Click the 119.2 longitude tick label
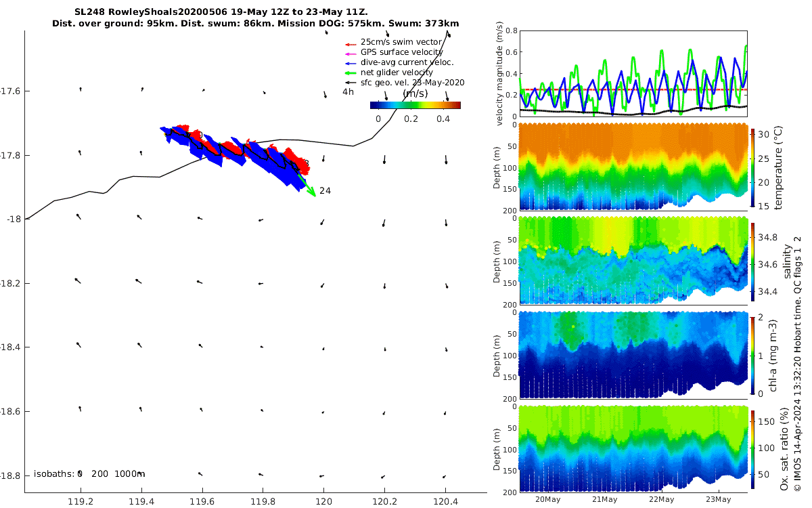 [x=81, y=502]
